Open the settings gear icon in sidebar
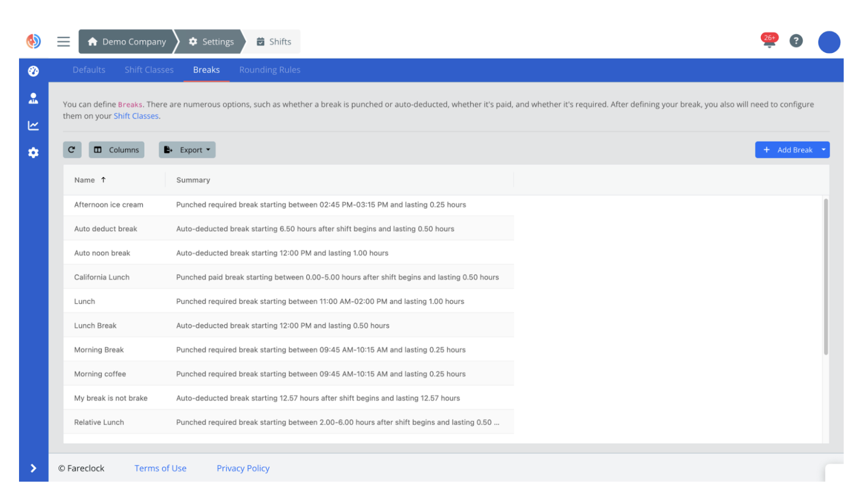The width and height of the screenshot is (868, 497). coord(33,153)
